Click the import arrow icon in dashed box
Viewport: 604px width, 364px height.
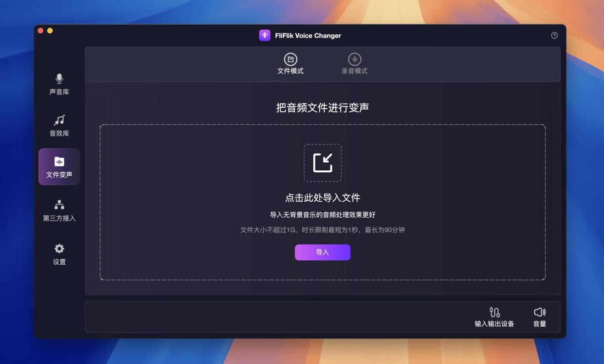coord(323,163)
